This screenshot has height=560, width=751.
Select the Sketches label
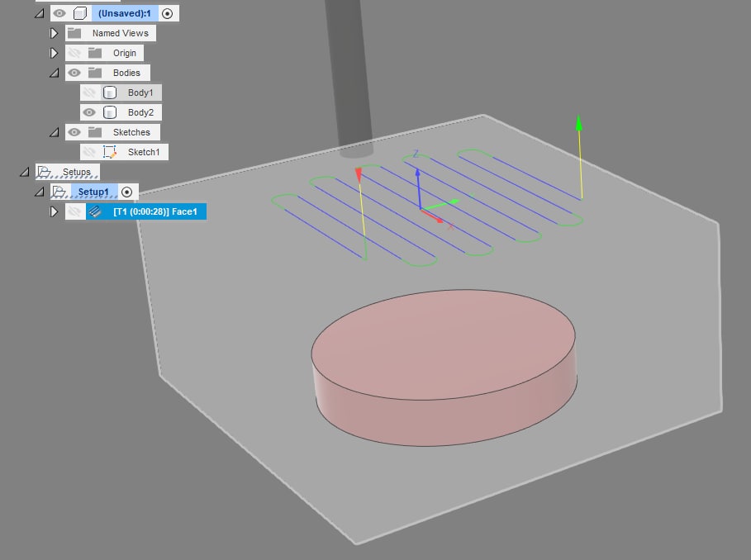[x=131, y=132]
